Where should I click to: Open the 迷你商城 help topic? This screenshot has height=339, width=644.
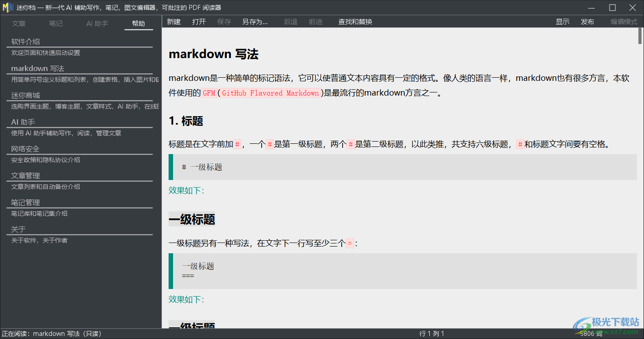click(x=25, y=95)
